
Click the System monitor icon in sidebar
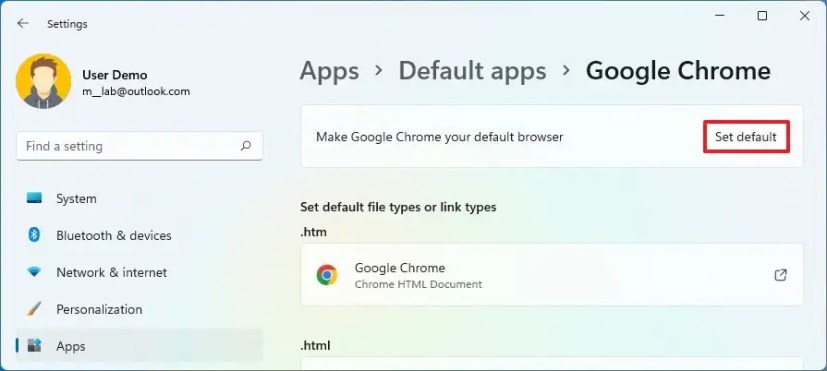tap(34, 198)
